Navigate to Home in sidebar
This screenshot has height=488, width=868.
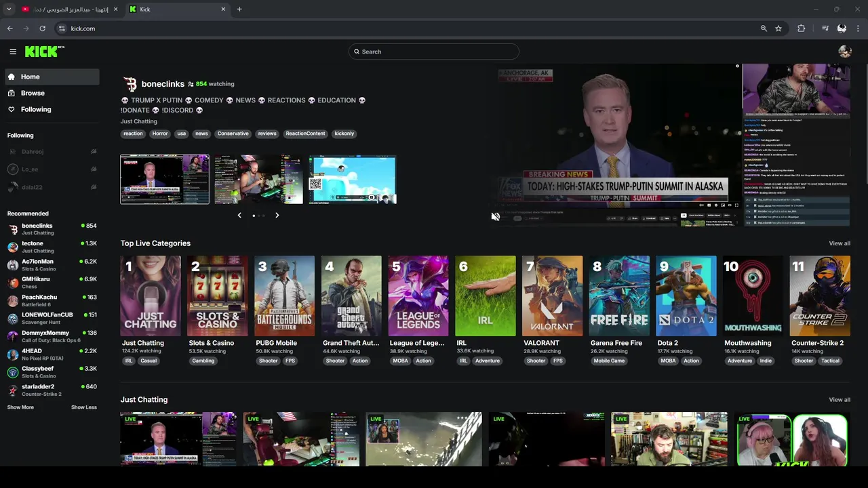[x=52, y=77]
